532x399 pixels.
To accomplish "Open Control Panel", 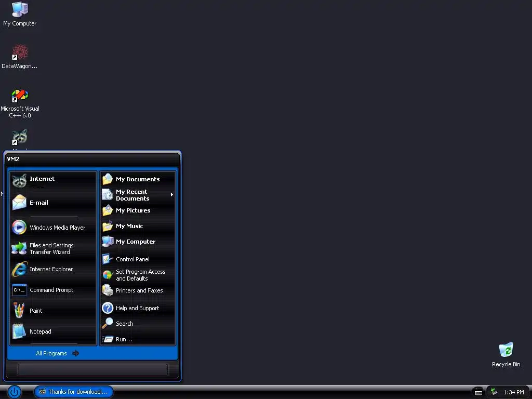I will point(138,259).
